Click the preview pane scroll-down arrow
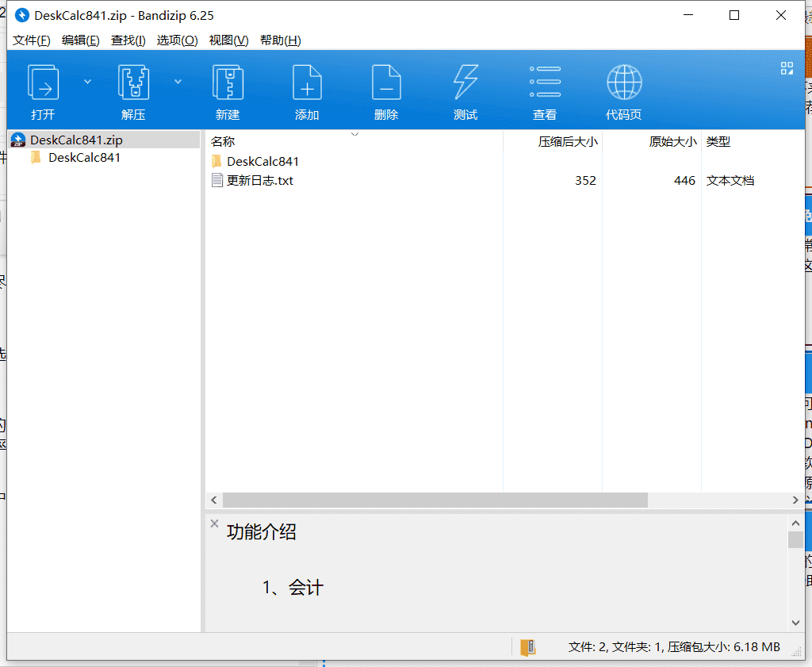This screenshot has height=667, width=812. [x=795, y=623]
